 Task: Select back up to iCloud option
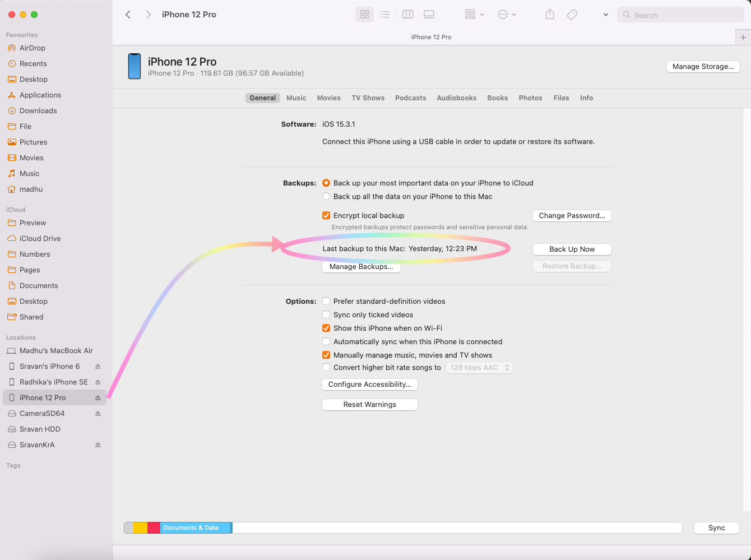tap(326, 183)
